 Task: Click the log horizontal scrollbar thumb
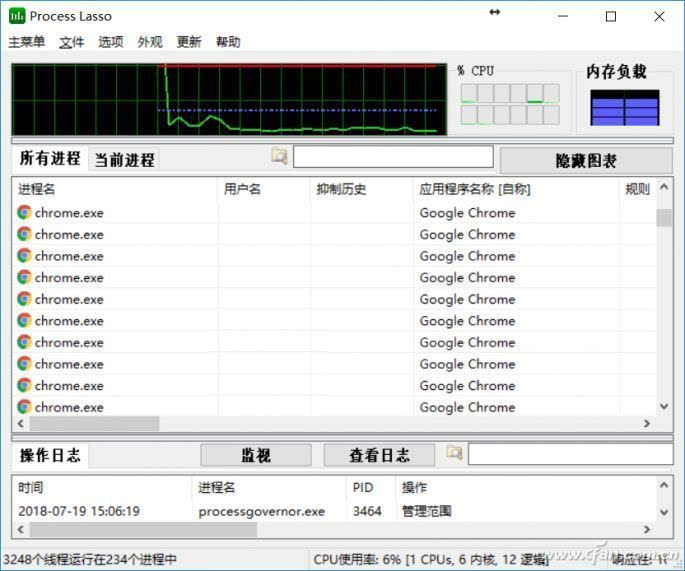143,529
